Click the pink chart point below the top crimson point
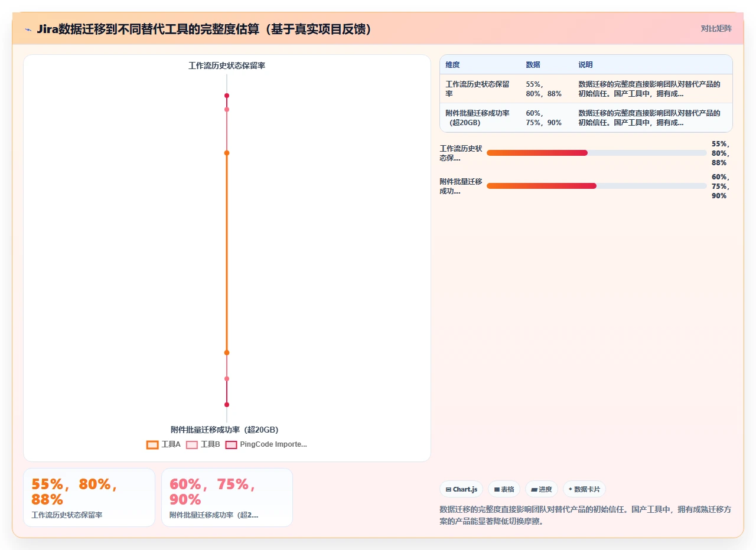Image resolution: width=756 pixels, height=550 pixels. [x=227, y=109]
